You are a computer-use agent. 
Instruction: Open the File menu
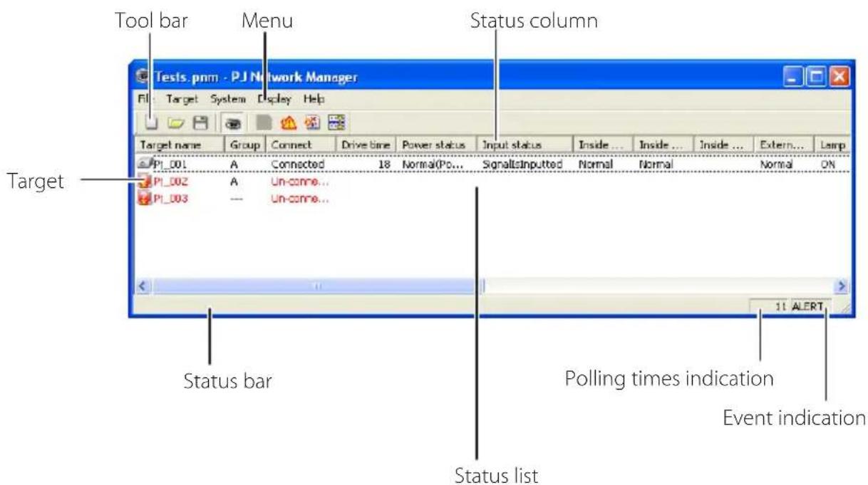tap(145, 99)
